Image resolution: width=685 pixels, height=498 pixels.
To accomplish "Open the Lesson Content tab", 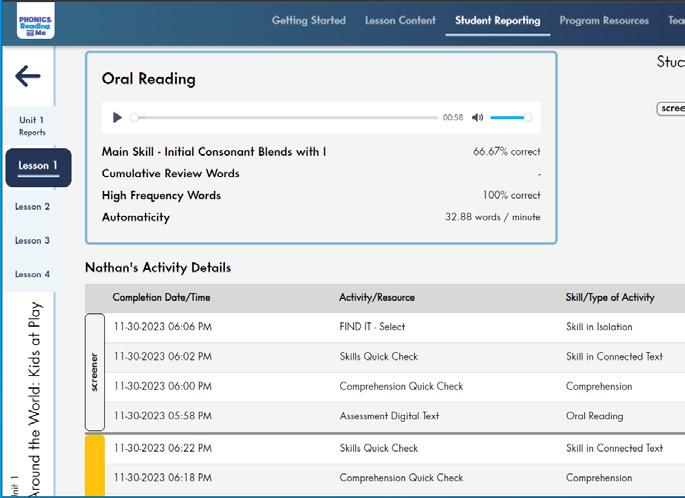I will pyautogui.click(x=400, y=20).
